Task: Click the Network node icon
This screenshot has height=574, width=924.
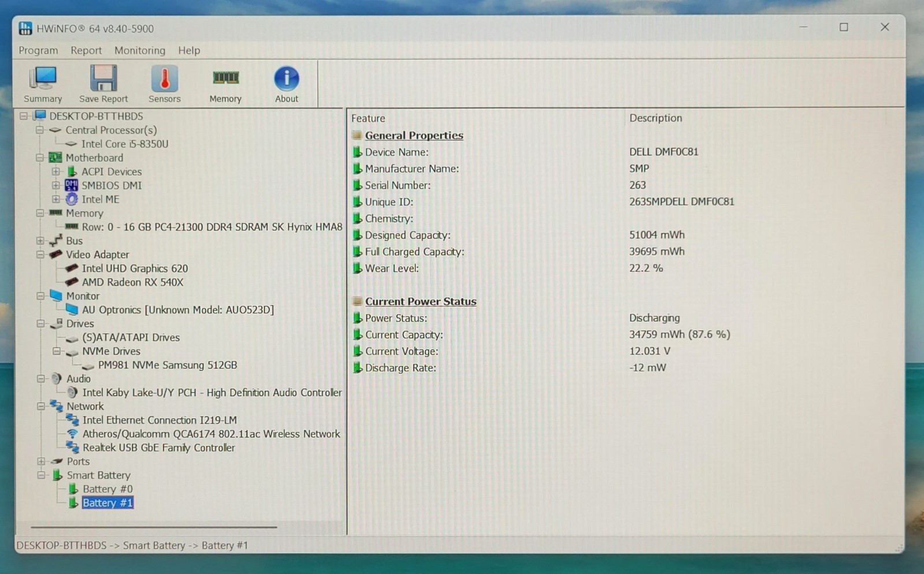Action: pyautogui.click(x=57, y=406)
